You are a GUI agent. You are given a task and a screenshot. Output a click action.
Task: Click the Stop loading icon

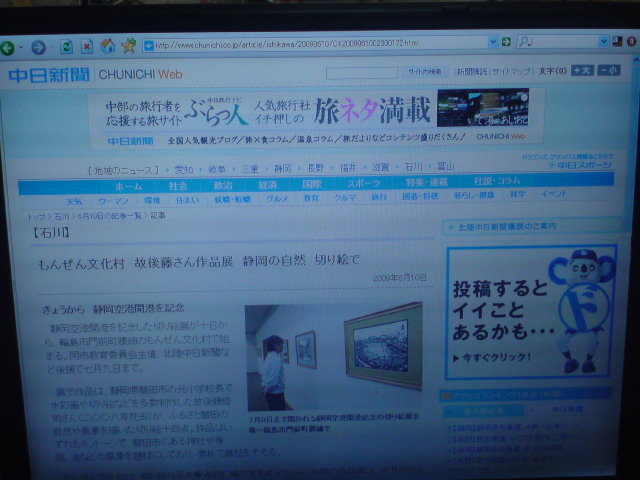87,47
